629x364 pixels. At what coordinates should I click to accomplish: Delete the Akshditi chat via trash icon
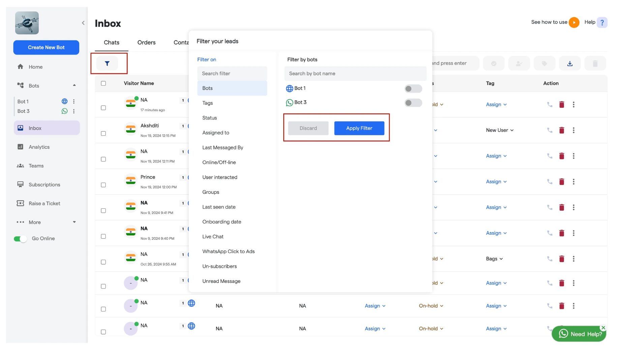click(x=562, y=130)
